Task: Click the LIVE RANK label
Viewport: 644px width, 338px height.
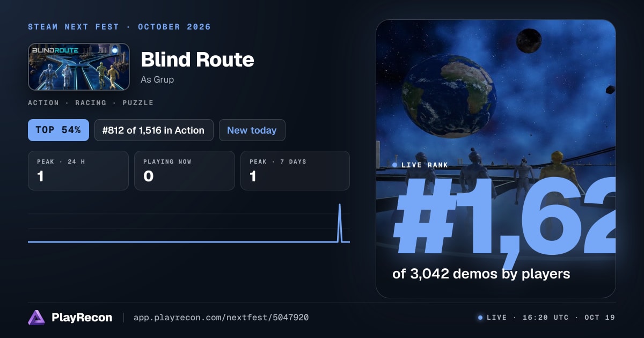Action: point(425,165)
